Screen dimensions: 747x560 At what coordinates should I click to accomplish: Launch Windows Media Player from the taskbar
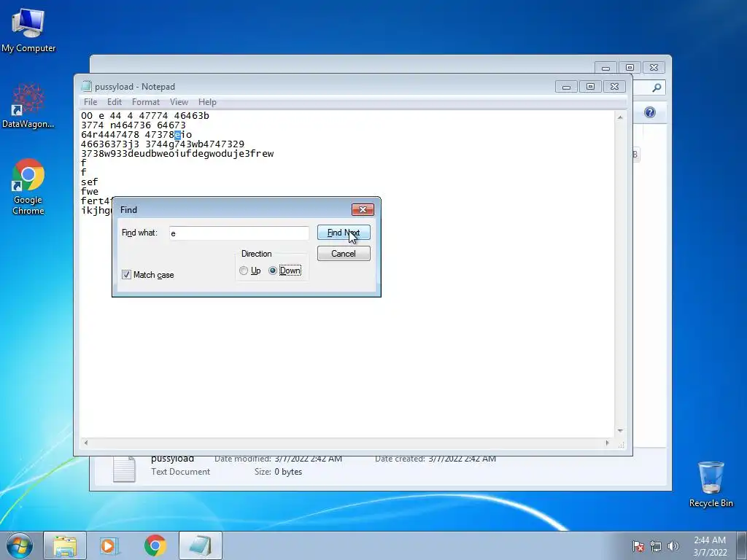(x=109, y=545)
